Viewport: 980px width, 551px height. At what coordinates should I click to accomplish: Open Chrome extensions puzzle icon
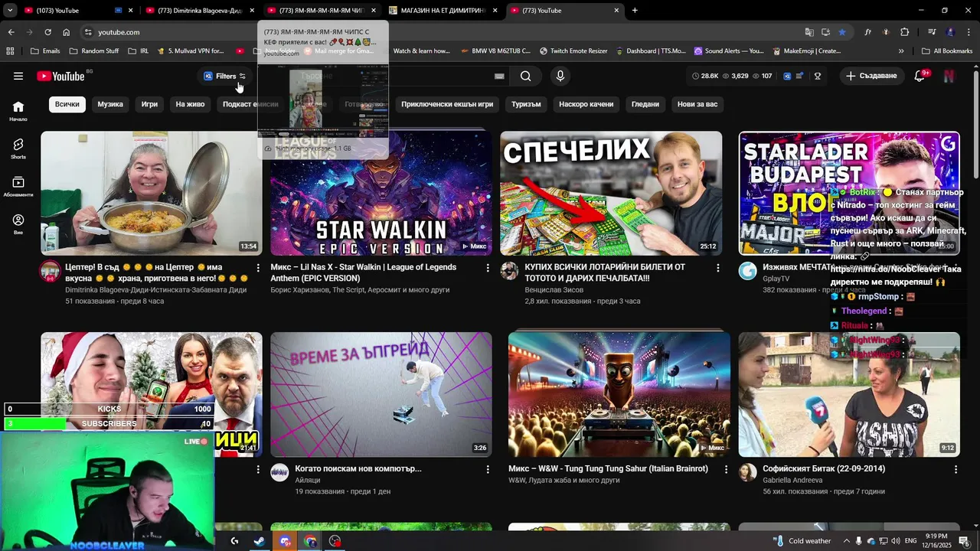click(905, 32)
